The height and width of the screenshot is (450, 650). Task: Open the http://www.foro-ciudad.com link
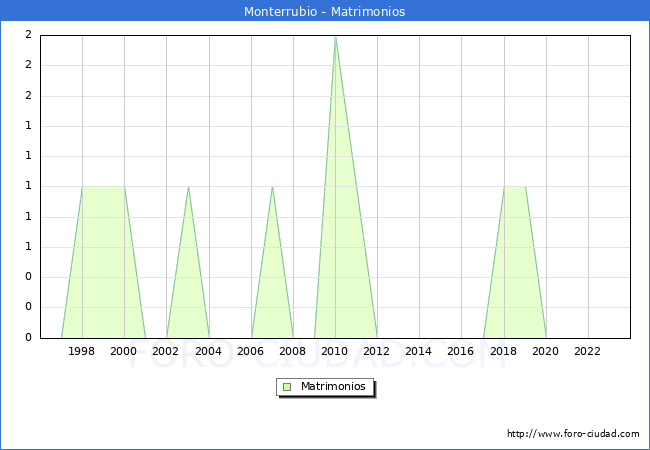point(573,434)
